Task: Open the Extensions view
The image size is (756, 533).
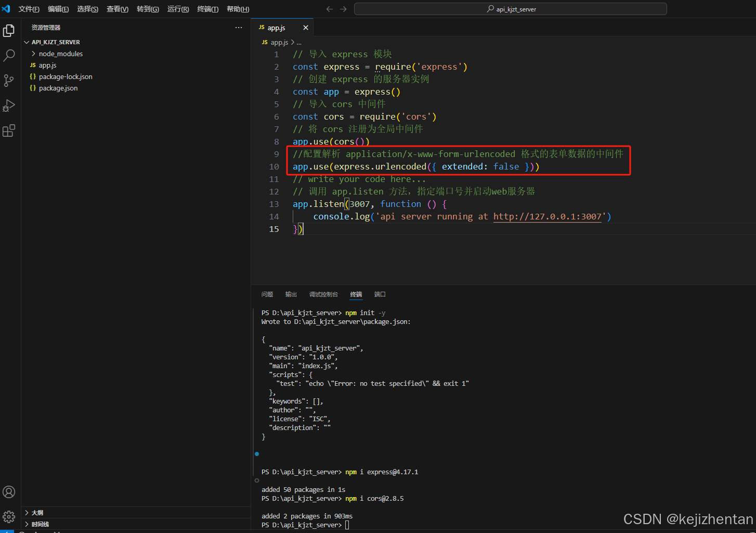Action: [9, 131]
